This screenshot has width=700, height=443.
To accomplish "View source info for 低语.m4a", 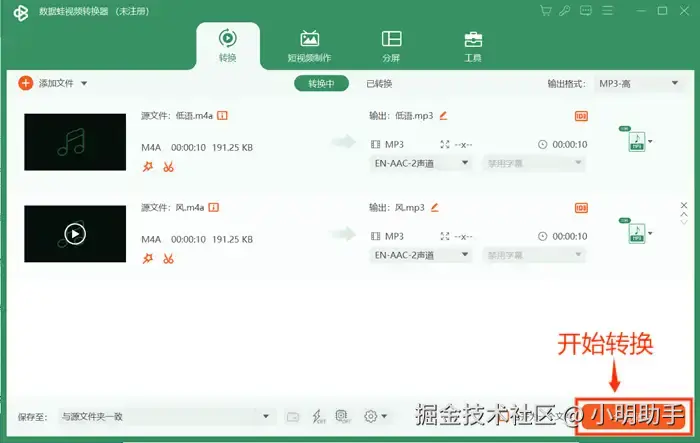I will click(222, 116).
